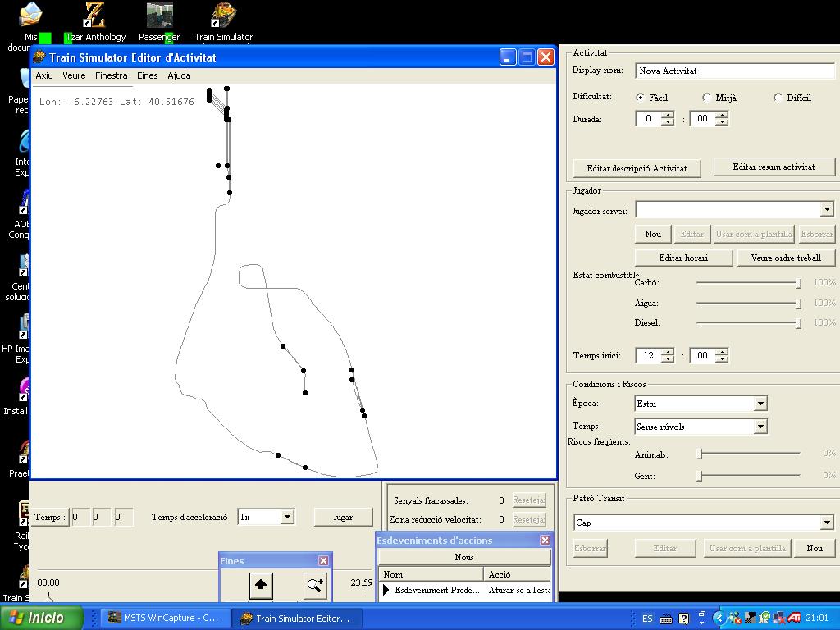Open the Temps weather dropdown
This screenshot has width=840, height=630.
point(760,427)
